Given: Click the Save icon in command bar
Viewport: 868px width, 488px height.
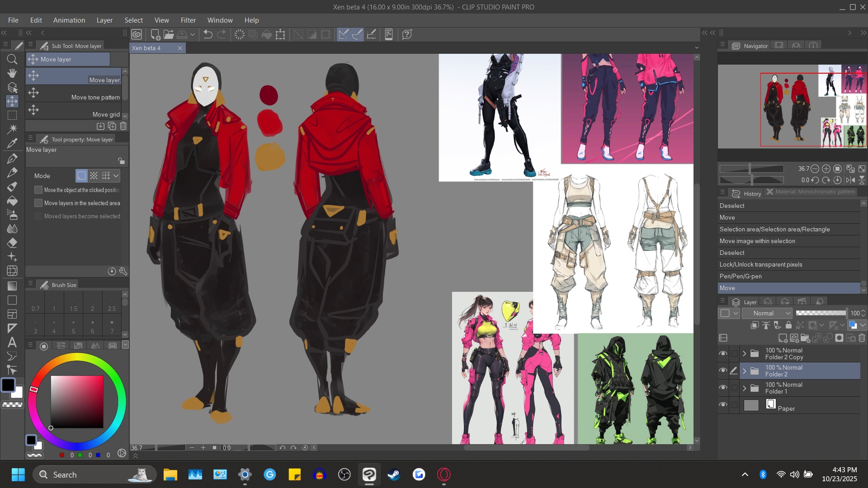Looking at the screenshot, I should (182, 34).
